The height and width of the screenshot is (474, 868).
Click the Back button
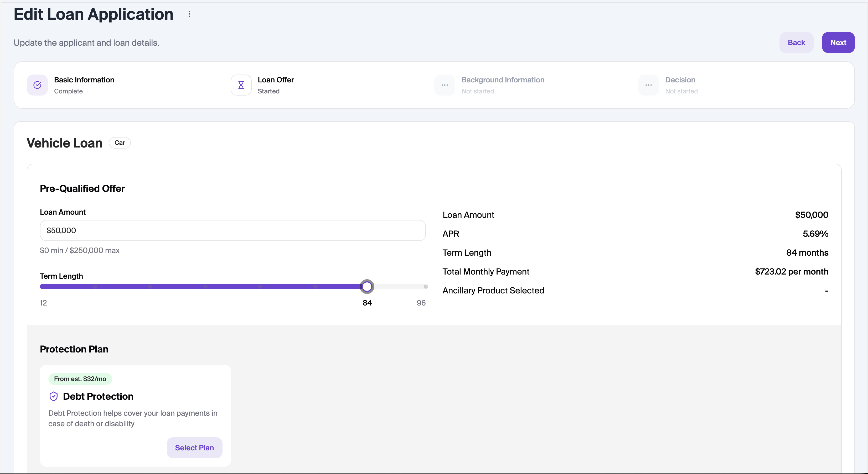tap(796, 43)
